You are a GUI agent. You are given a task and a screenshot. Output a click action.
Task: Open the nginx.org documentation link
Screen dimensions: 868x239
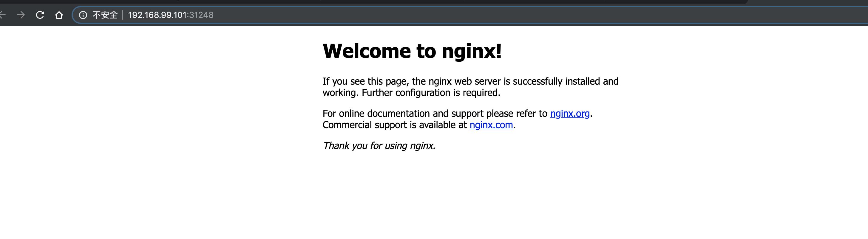(x=570, y=114)
